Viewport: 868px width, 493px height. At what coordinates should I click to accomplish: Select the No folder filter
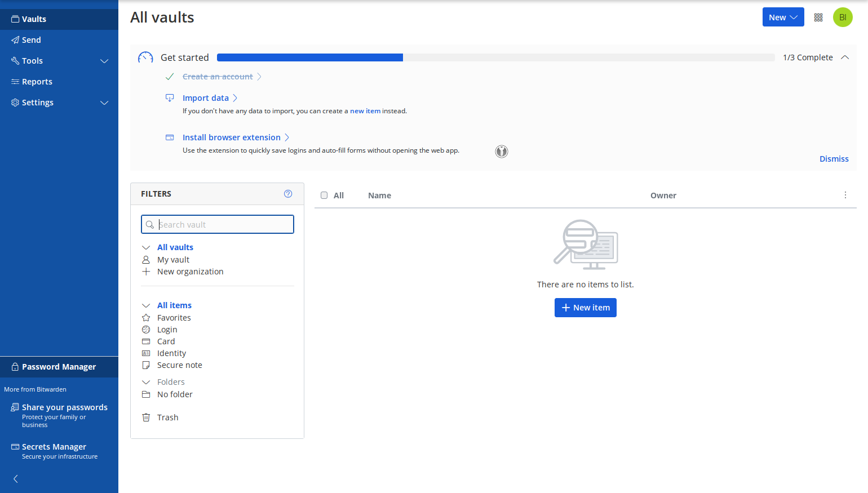click(x=175, y=394)
